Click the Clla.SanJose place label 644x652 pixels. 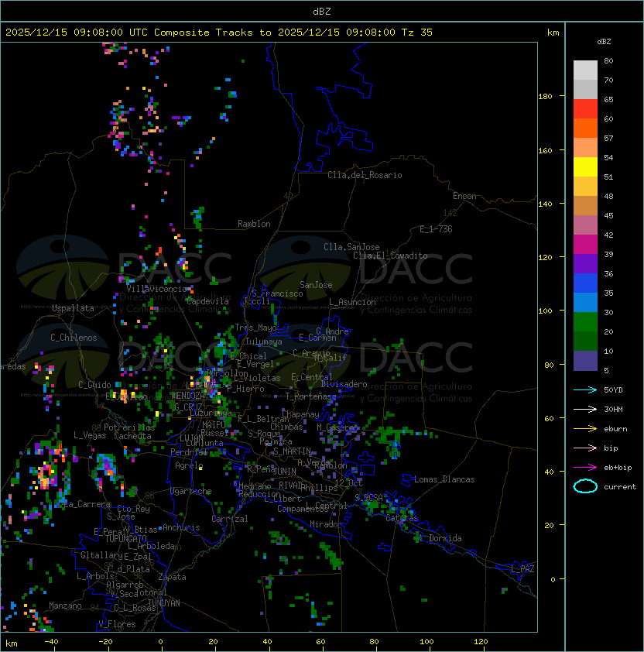click(x=351, y=247)
